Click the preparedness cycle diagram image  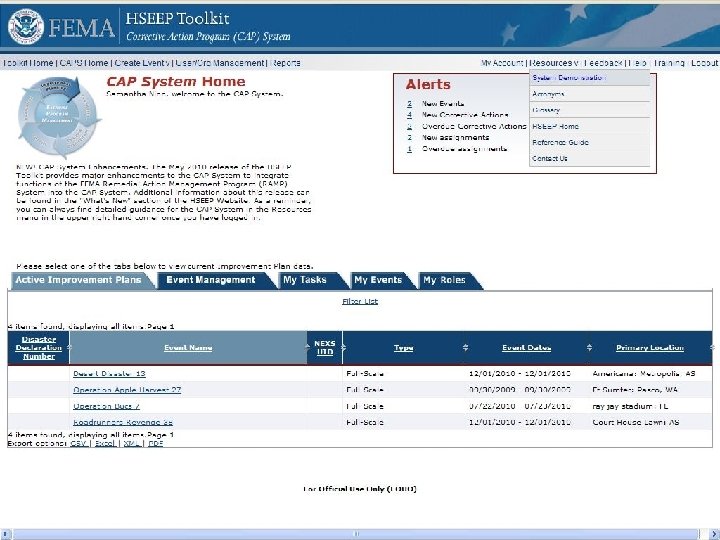58,117
